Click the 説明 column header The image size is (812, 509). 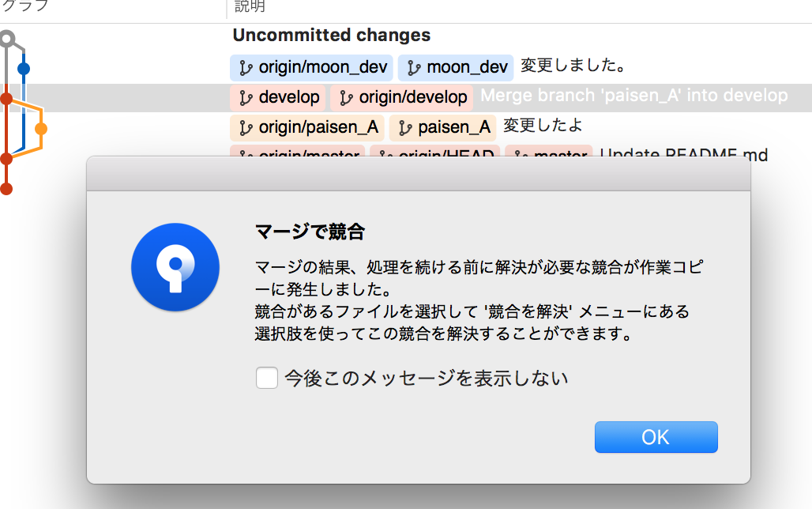250,6
